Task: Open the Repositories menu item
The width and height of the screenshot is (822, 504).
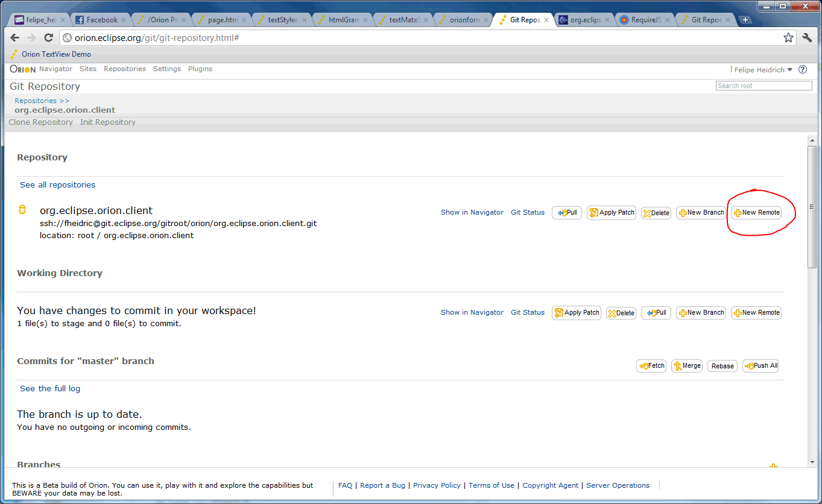Action: click(x=125, y=69)
